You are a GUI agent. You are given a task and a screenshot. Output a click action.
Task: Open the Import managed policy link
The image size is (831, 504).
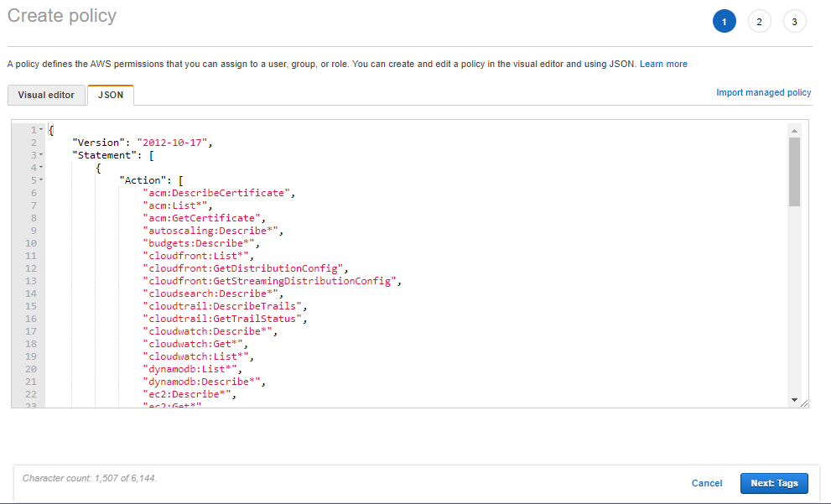pos(763,92)
